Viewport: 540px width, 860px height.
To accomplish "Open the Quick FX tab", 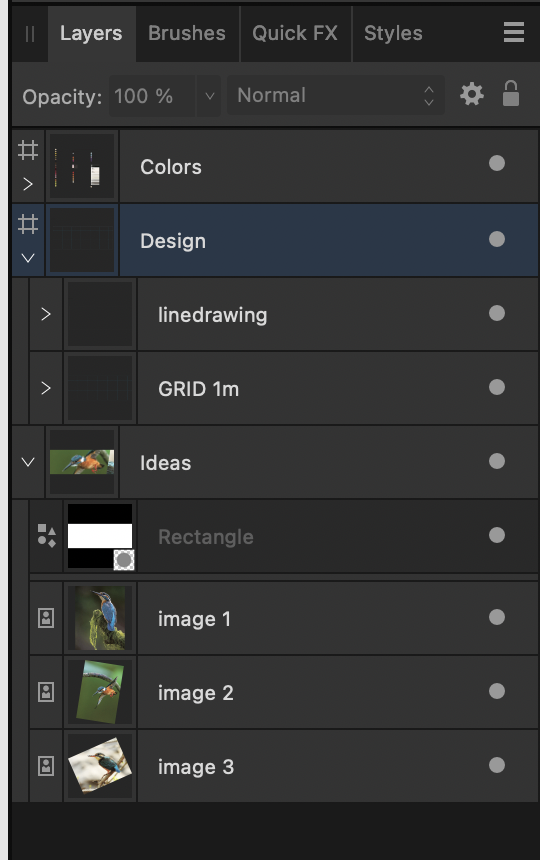I will click(295, 33).
